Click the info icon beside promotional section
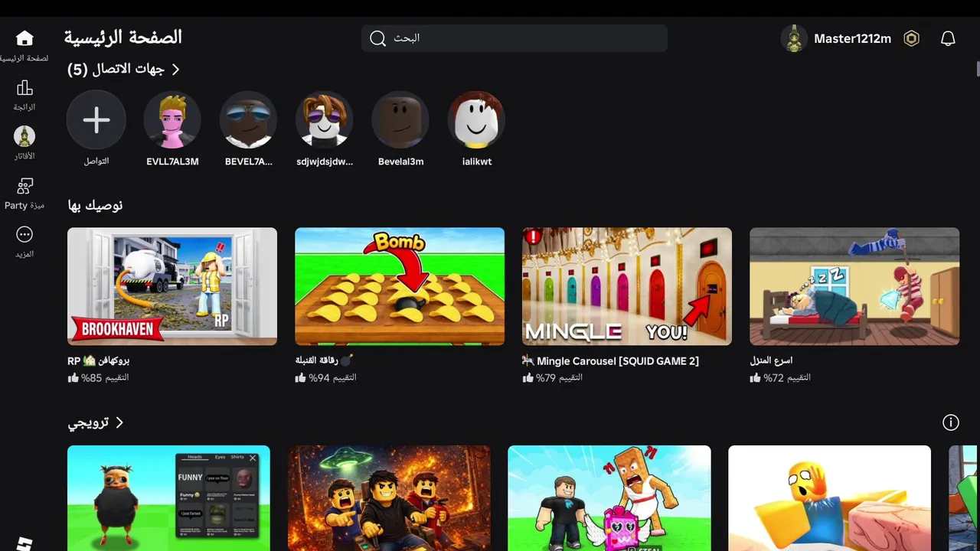The height and width of the screenshot is (551, 980). (951, 422)
